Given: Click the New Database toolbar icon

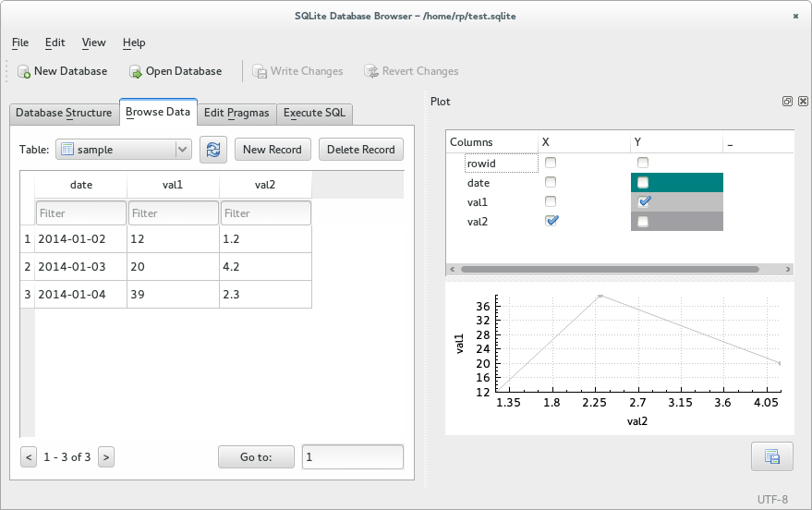Looking at the screenshot, I should (x=24, y=71).
